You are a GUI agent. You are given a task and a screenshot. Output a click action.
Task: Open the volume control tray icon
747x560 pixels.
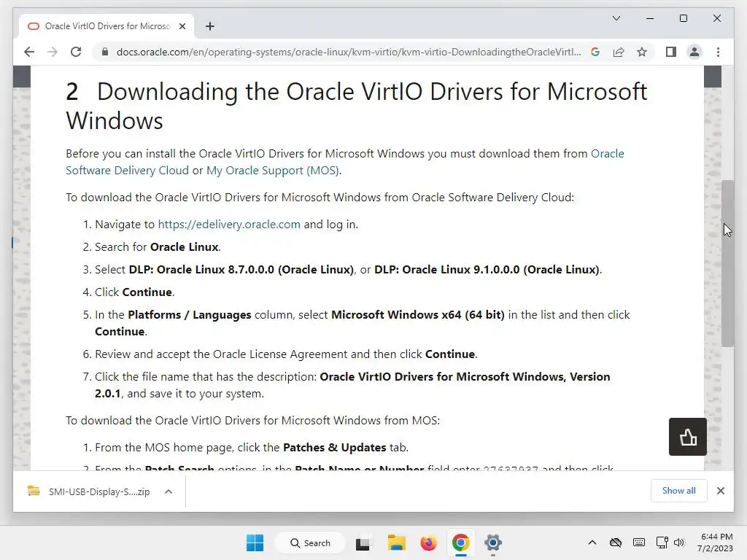click(679, 542)
